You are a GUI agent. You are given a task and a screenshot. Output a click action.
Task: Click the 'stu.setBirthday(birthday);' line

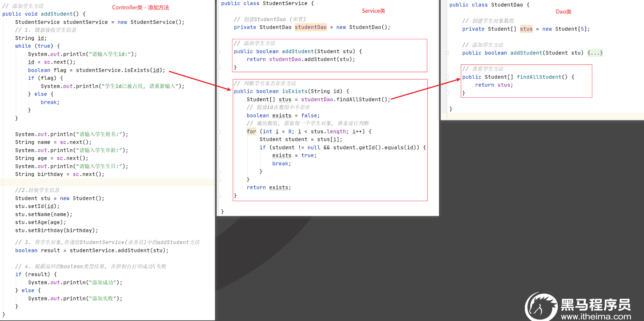[57, 231]
